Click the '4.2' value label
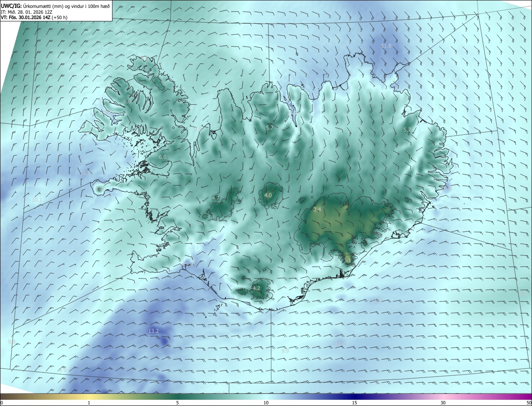This screenshot has height=406, width=532. pyautogui.click(x=256, y=288)
